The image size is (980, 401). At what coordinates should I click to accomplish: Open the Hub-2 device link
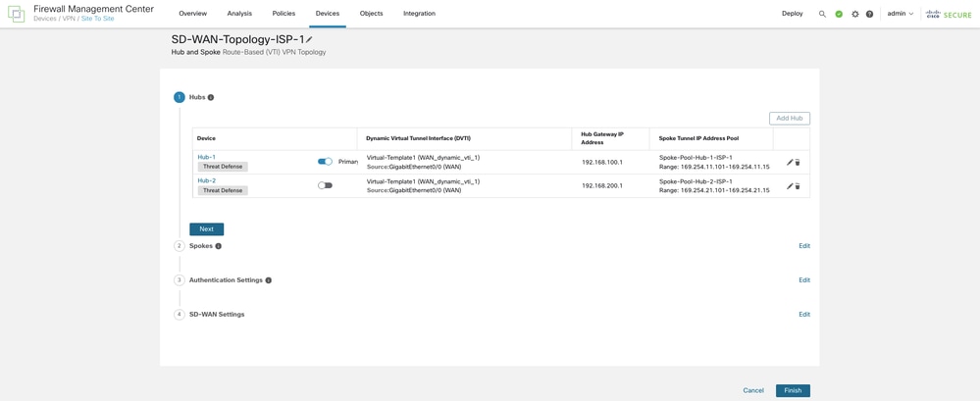(207, 180)
